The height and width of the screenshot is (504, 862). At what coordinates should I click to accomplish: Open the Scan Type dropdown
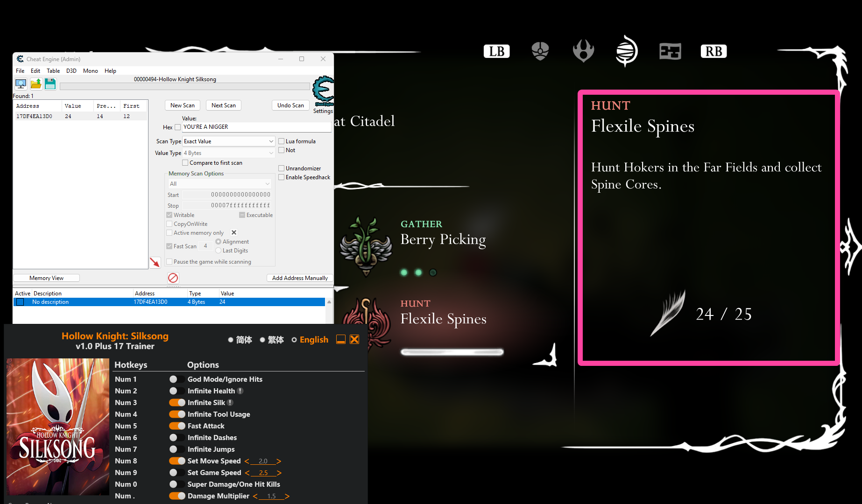click(228, 141)
